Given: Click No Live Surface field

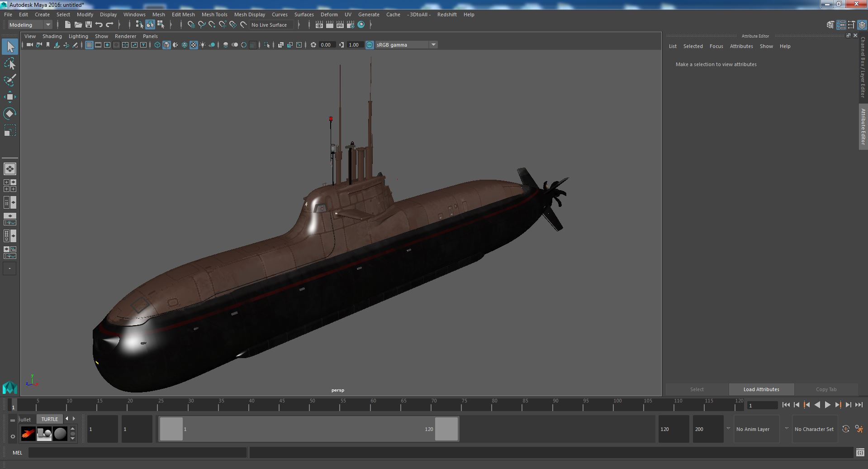Looking at the screenshot, I should tap(271, 25).
